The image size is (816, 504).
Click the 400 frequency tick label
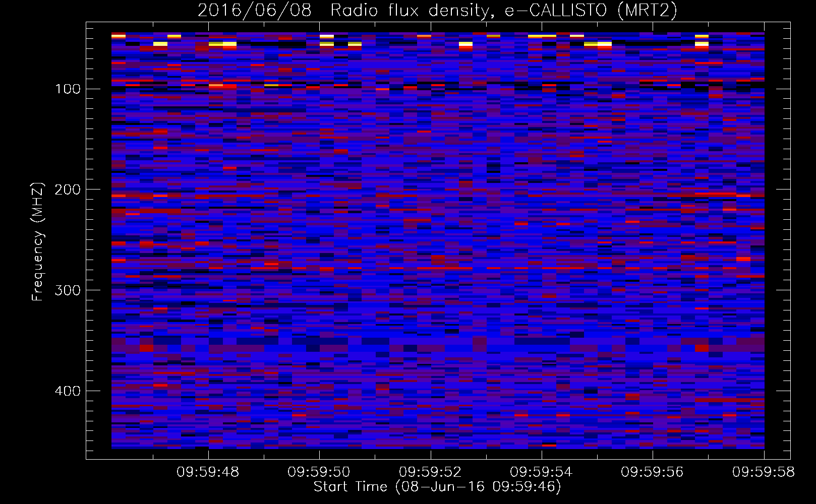point(68,392)
